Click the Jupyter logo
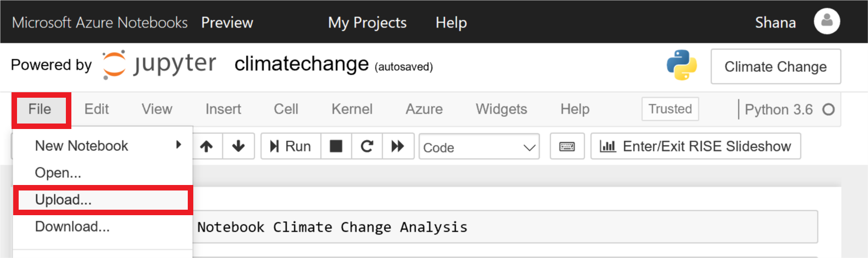The width and height of the screenshot is (868, 258). click(159, 65)
